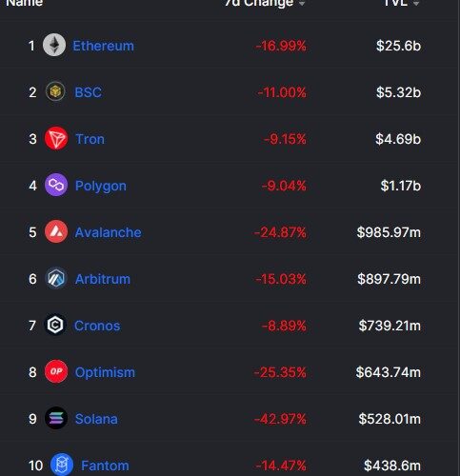This screenshot has height=476, width=460.
Task: Sort by 7d Change column arrow
Action: click(302, 3)
